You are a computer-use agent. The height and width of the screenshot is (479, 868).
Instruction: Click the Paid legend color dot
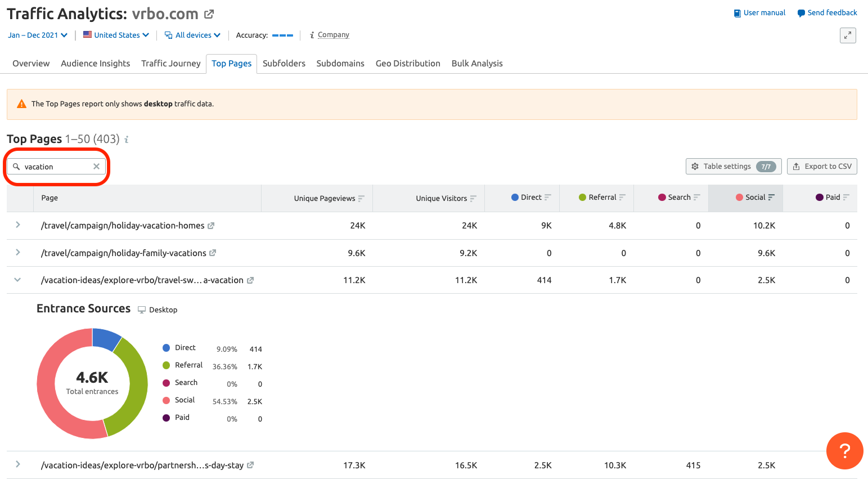coord(166,418)
